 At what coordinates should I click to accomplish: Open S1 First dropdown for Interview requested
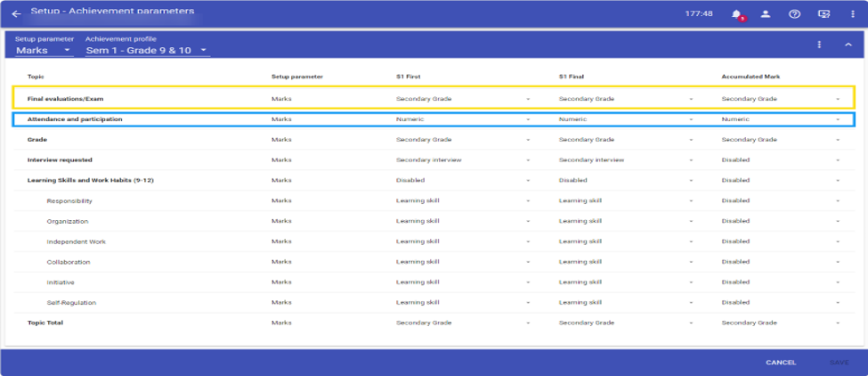[x=463, y=160]
